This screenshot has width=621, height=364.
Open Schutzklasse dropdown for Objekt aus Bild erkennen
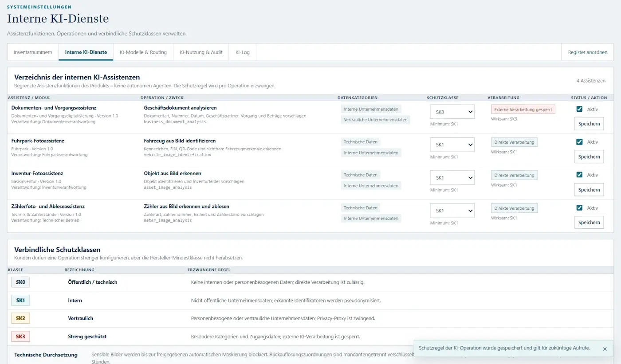click(x=452, y=177)
